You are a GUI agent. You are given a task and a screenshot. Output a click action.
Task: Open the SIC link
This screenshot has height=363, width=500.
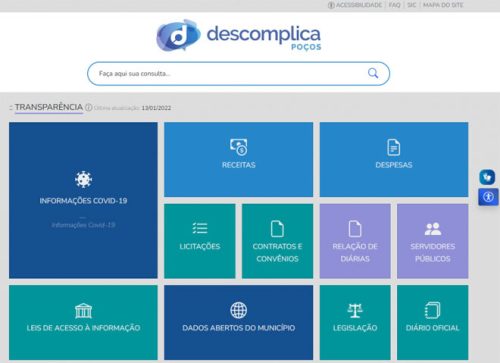click(x=412, y=5)
